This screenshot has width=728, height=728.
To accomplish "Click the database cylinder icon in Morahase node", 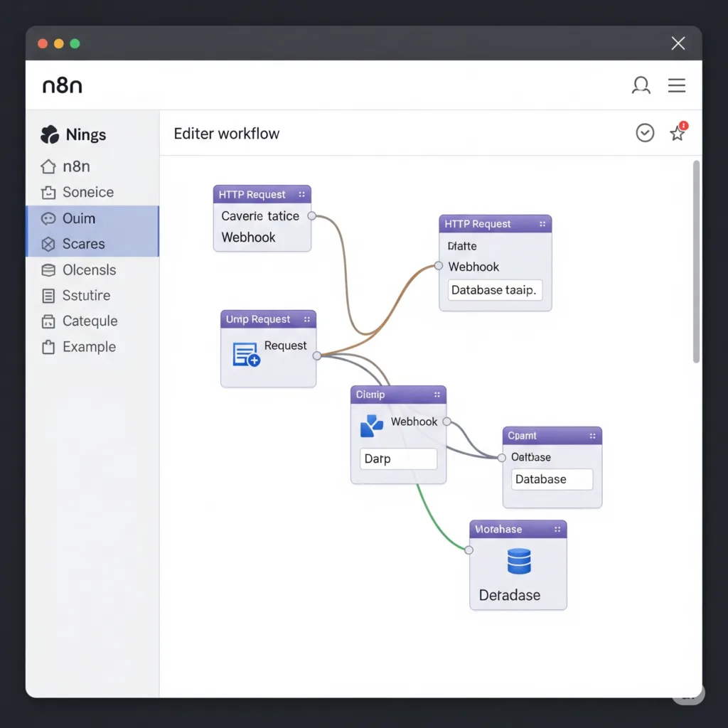I will [518, 561].
